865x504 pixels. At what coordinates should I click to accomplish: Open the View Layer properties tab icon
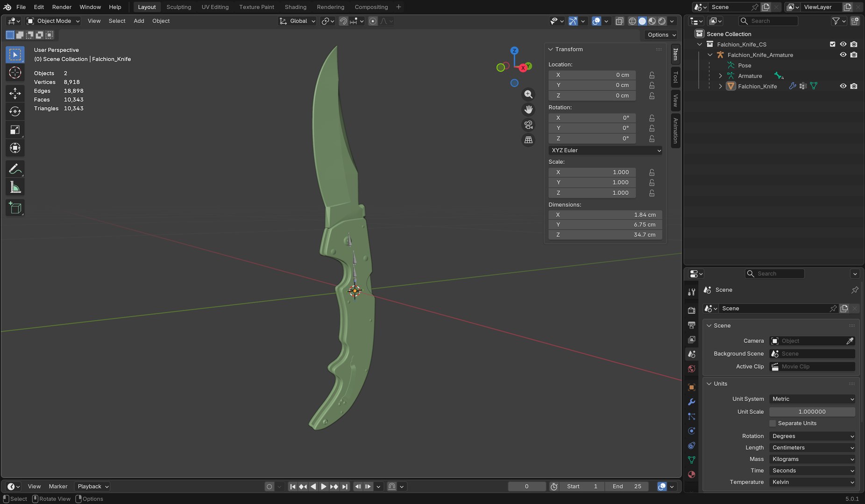(692, 339)
